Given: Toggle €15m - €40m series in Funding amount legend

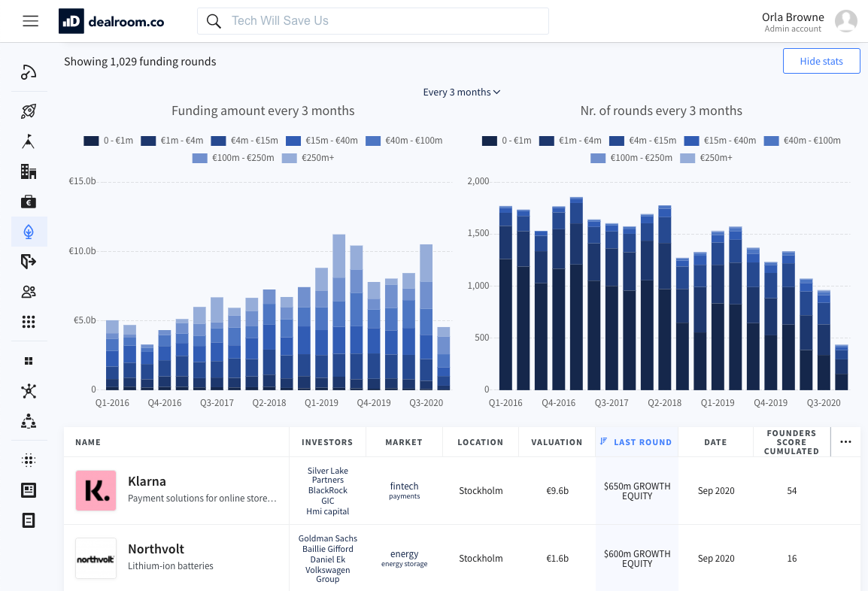Looking at the screenshot, I should [x=322, y=141].
